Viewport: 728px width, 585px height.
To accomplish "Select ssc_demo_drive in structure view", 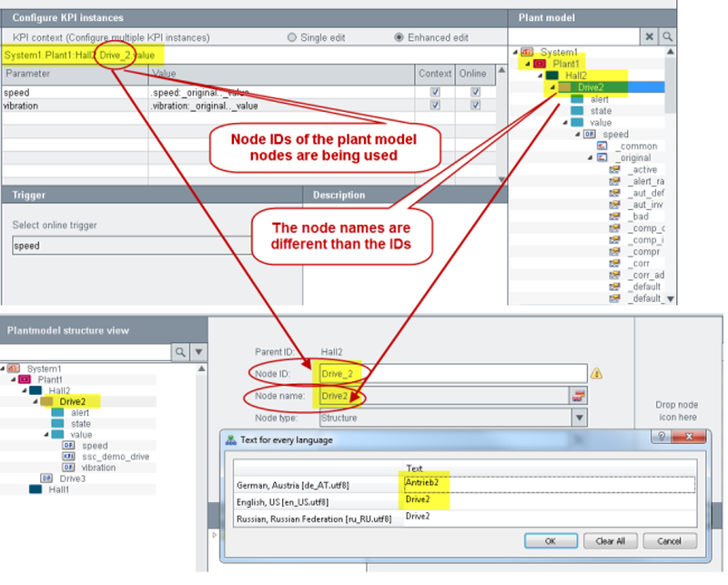I will coord(116,457).
